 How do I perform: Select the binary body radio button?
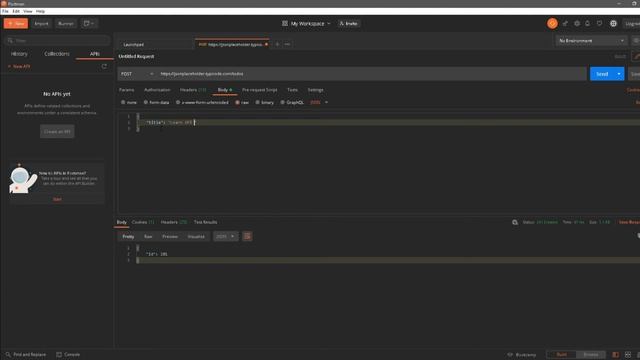[258, 102]
